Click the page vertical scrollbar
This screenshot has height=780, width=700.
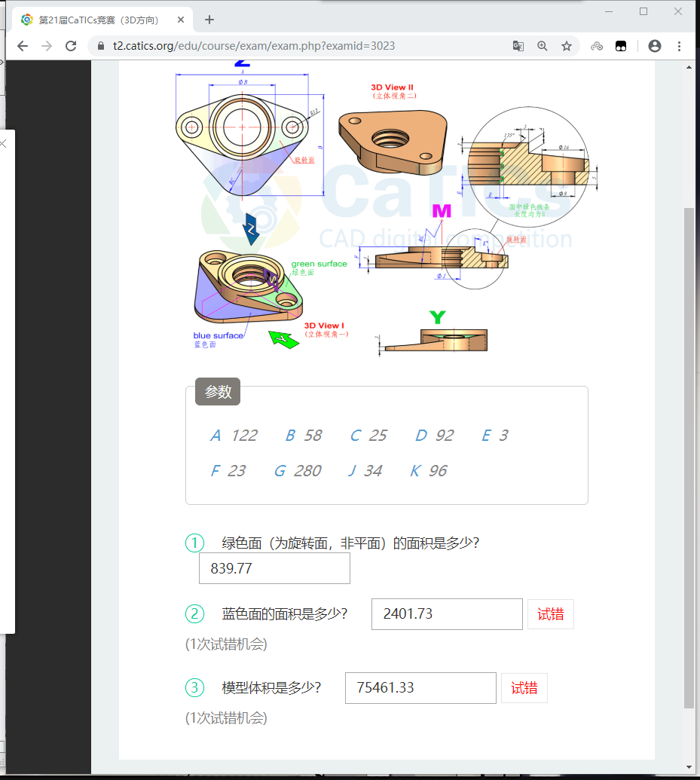click(689, 452)
